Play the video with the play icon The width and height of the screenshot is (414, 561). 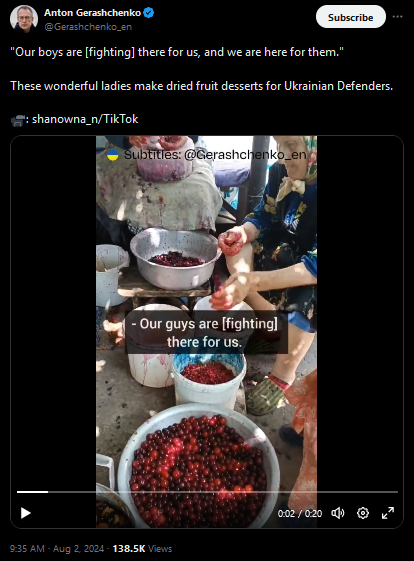point(25,513)
